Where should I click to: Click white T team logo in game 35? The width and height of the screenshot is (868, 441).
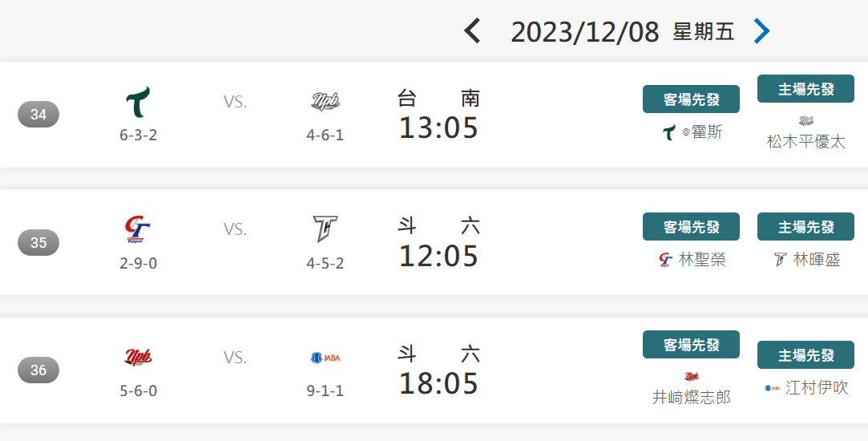pos(325,229)
